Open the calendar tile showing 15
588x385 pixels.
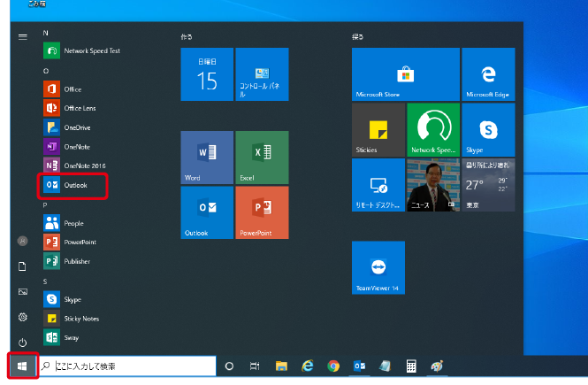207,74
